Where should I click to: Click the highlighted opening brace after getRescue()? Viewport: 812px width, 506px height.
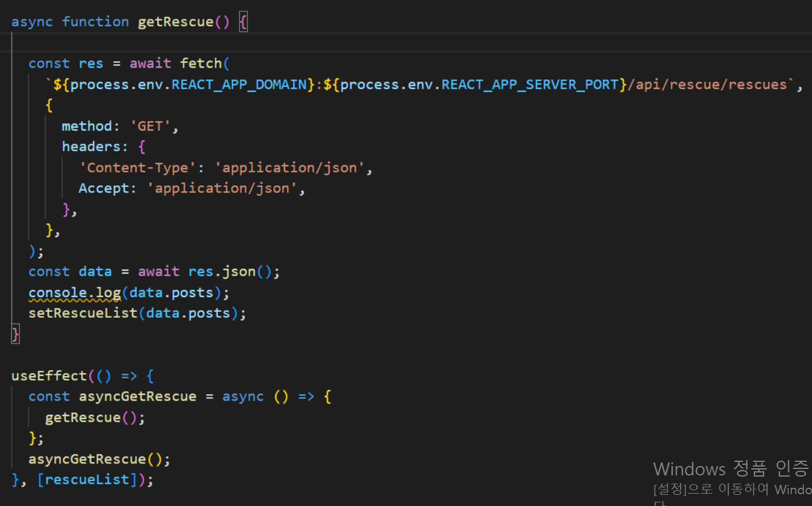243,22
